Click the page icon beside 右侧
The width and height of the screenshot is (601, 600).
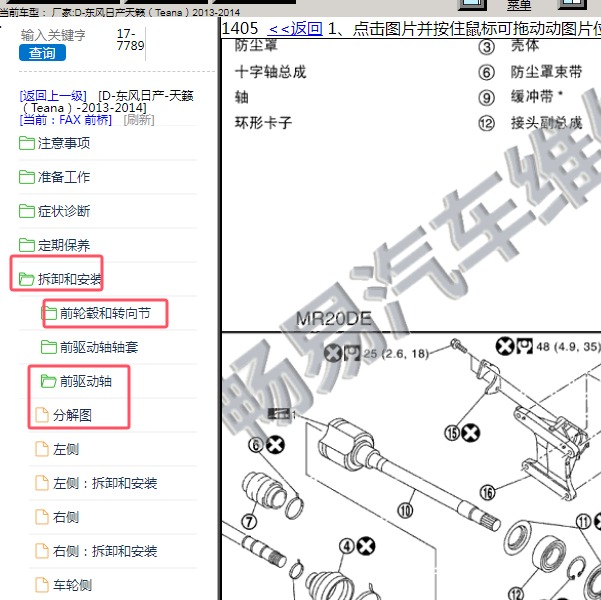point(42,517)
